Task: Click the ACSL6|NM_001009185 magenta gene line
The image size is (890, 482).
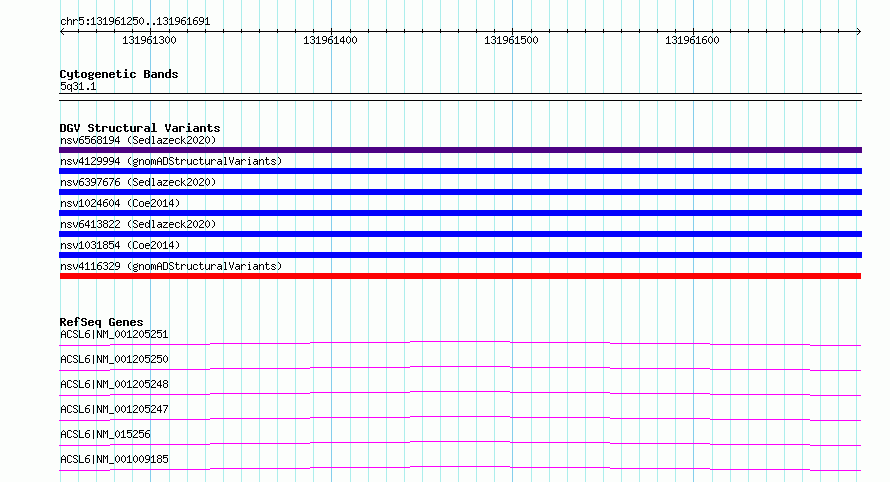Action: (x=460, y=468)
